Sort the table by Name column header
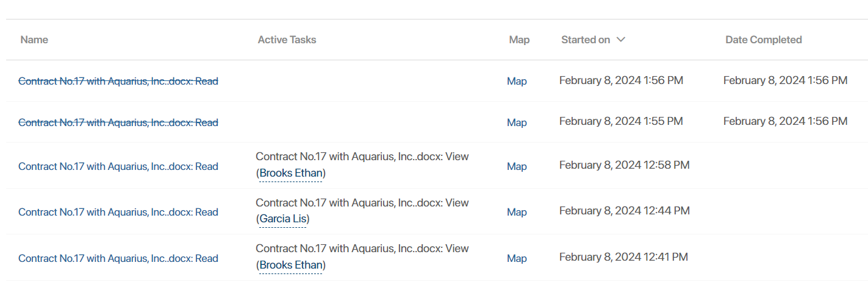 [x=34, y=40]
